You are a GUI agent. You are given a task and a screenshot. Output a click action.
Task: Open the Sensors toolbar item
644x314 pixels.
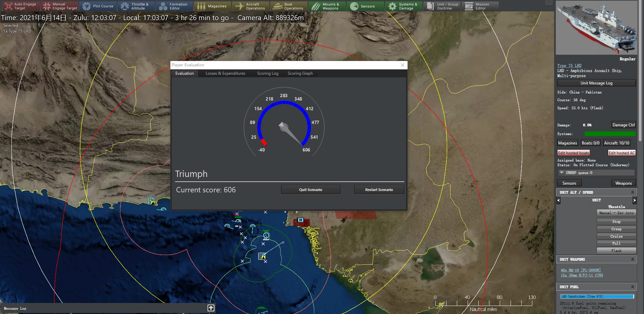pos(365,6)
